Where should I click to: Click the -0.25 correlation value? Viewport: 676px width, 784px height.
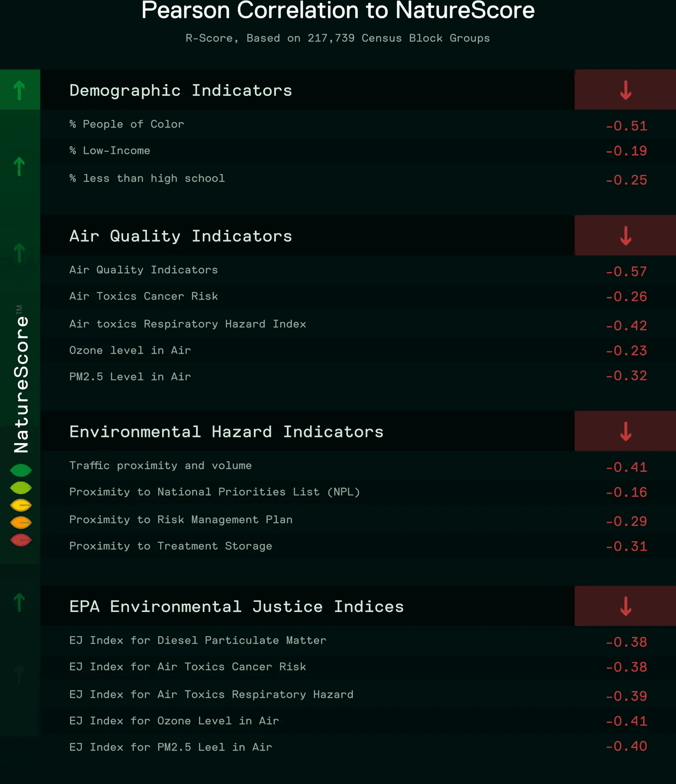click(x=626, y=180)
